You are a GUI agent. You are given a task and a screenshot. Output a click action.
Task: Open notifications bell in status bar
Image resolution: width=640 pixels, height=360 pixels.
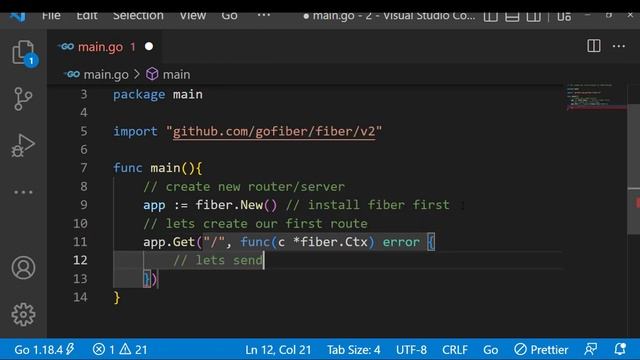(620, 349)
